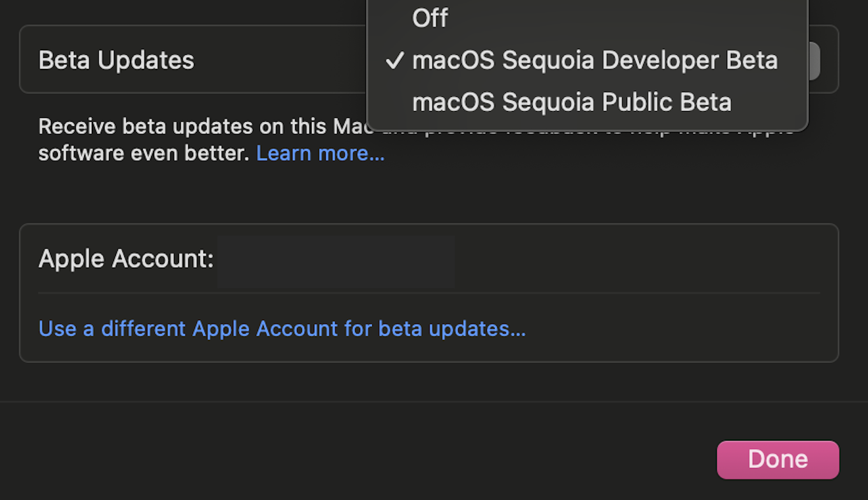Click the Beta Updates label

click(116, 60)
